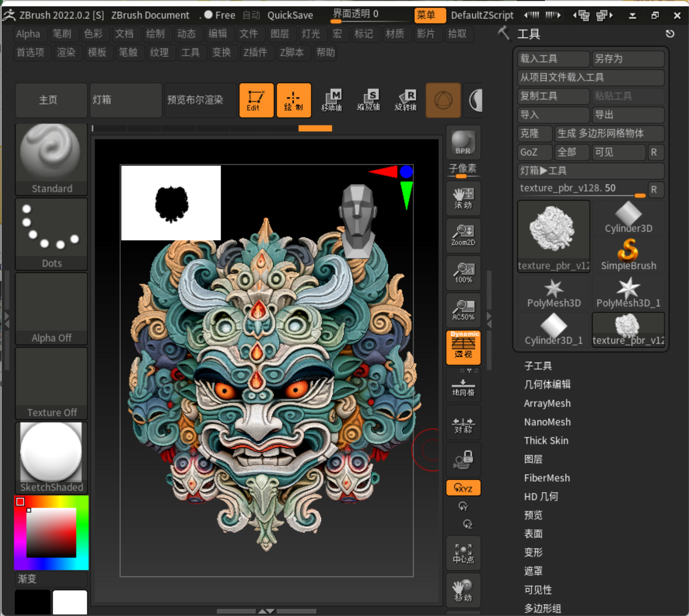Viewport: 689px width, 616px height.
Task: Select the Move axis (移动轴) tool
Action: point(331,100)
